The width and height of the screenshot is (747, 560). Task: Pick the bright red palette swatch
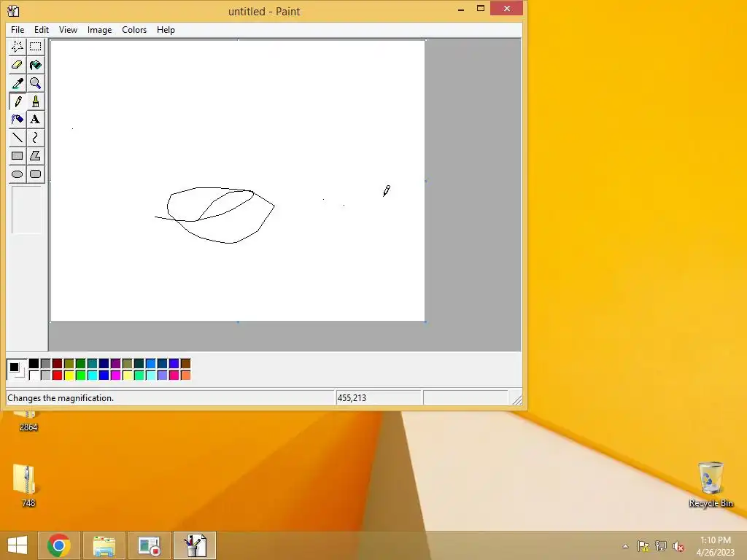point(57,376)
